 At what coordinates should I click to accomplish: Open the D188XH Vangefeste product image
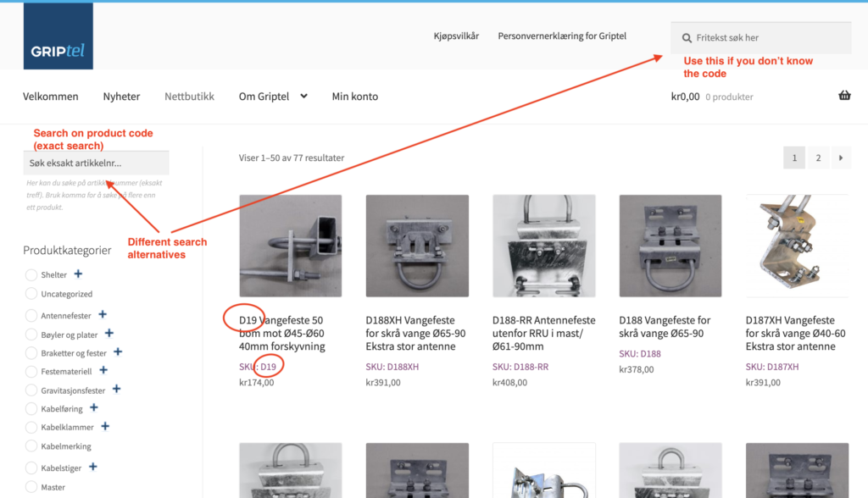(x=417, y=246)
